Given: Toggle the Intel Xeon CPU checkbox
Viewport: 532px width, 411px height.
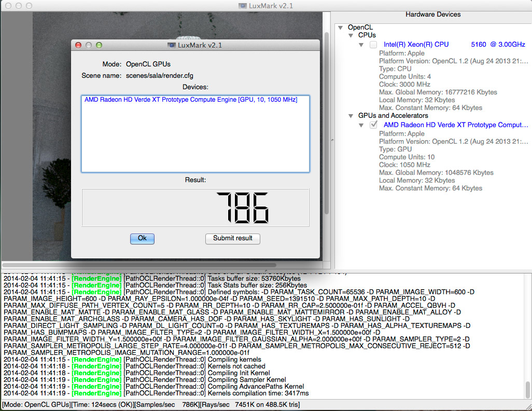Looking at the screenshot, I should point(373,45).
